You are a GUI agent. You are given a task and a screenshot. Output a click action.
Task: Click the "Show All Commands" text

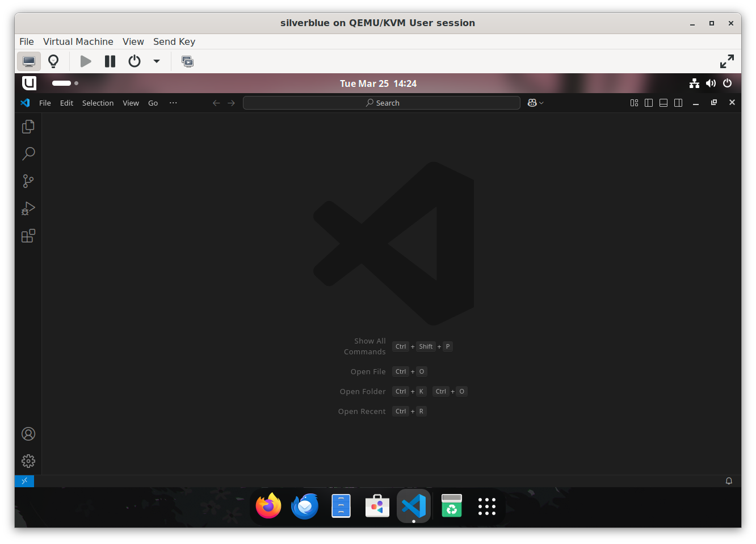(x=365, y=346)
